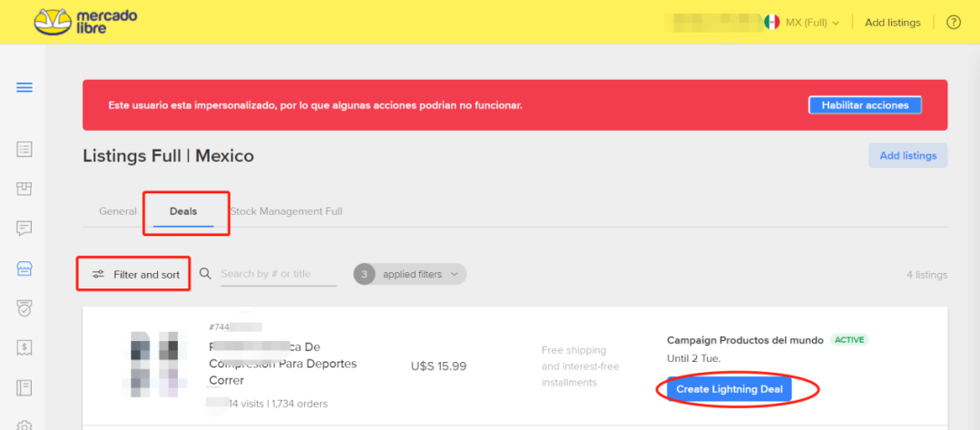Select the Deals tab
Image resolution: width=980 pixels, height=430 pixels.
click(183, 211)
